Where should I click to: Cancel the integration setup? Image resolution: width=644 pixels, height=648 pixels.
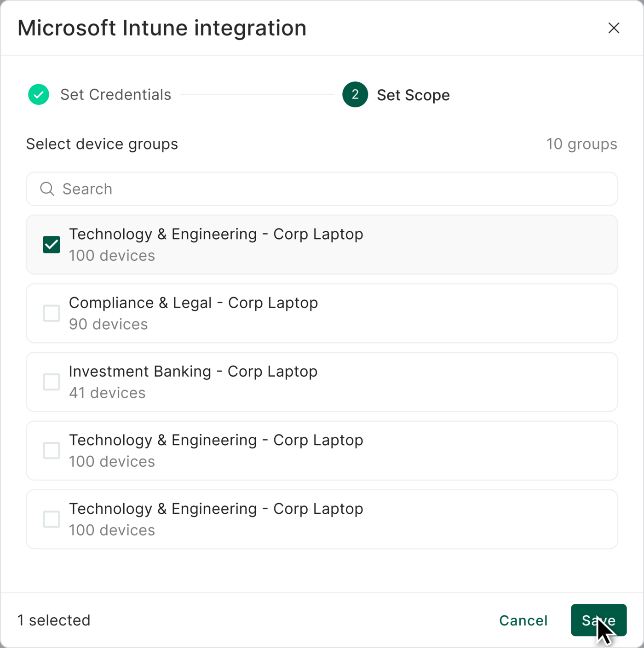[523, 620]
